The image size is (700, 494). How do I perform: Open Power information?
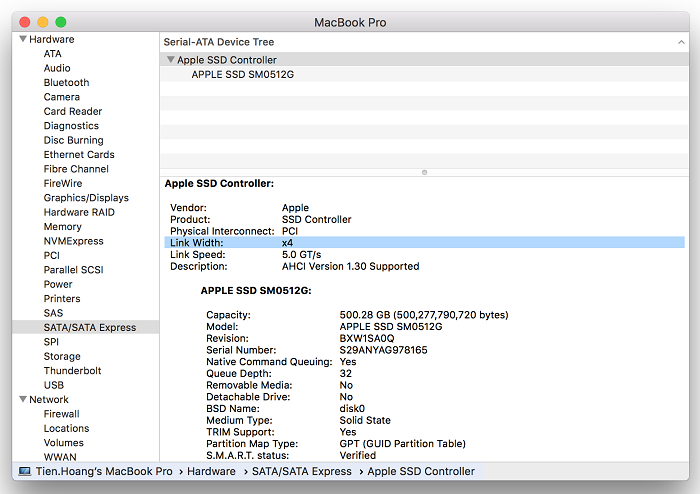[x=58, y=284]
